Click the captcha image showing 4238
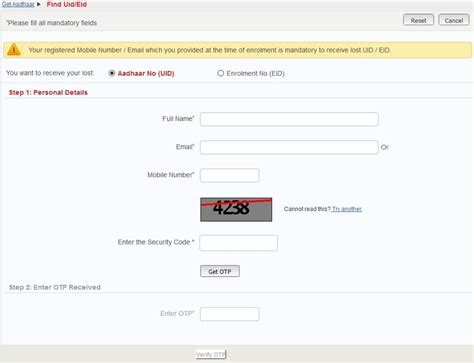 [236, 209]
